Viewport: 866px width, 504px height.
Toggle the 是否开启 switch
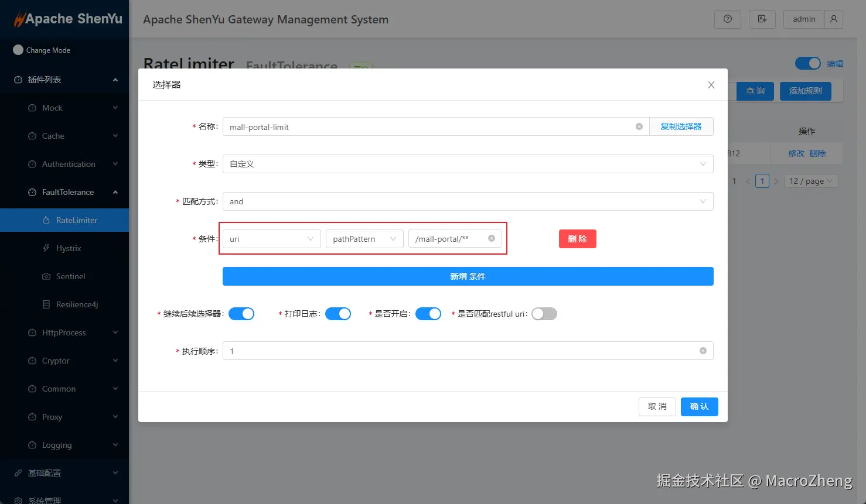coord(428,314)
